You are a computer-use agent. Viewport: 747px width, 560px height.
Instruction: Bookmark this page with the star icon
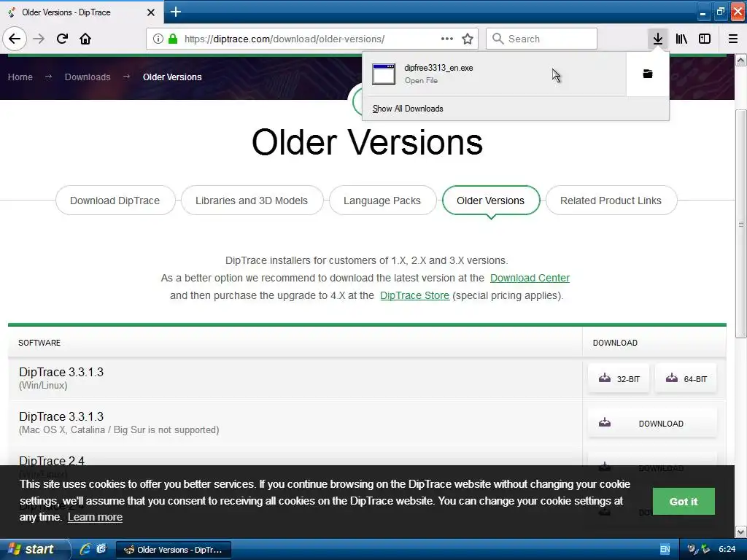click(468, 39)
